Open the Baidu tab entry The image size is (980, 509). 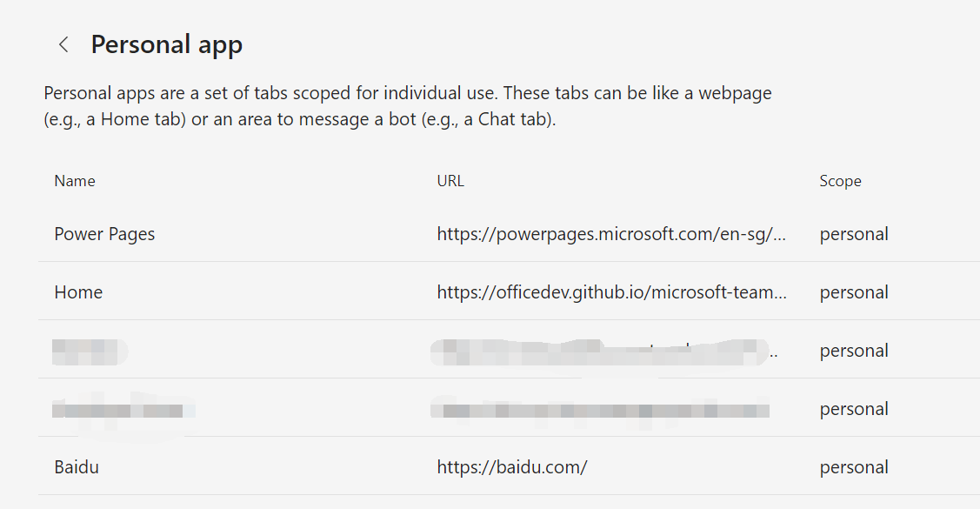(x=77, y=467)
